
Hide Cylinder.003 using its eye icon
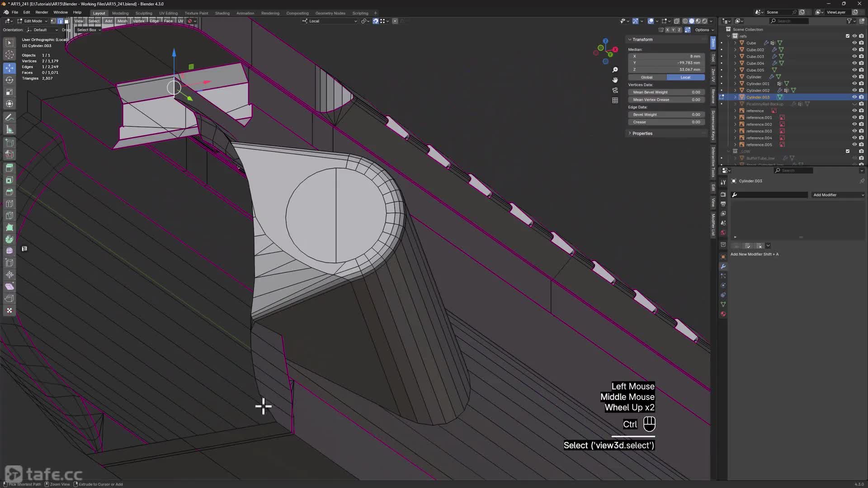pyautogui.click(x=854, y=97)
